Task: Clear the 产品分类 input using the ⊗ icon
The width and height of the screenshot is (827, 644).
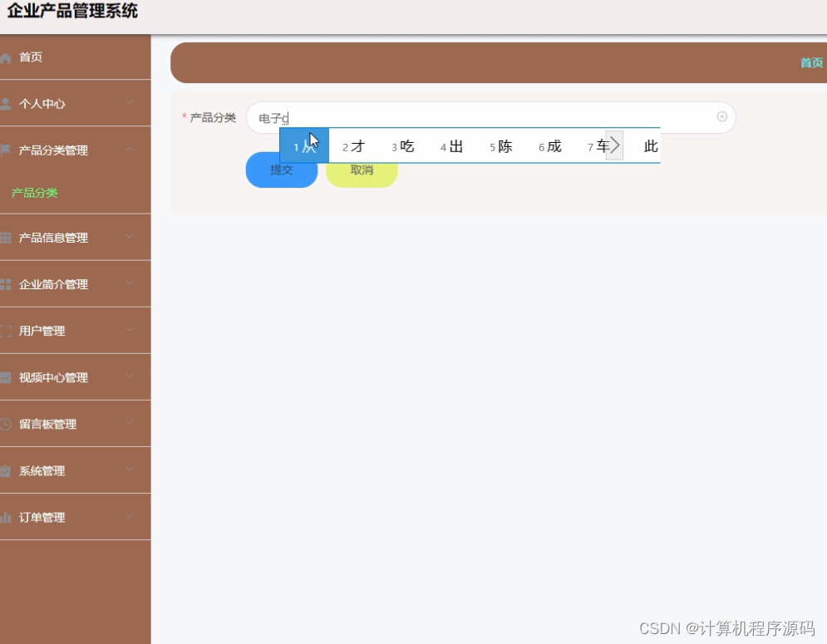Action: [721, 116]
